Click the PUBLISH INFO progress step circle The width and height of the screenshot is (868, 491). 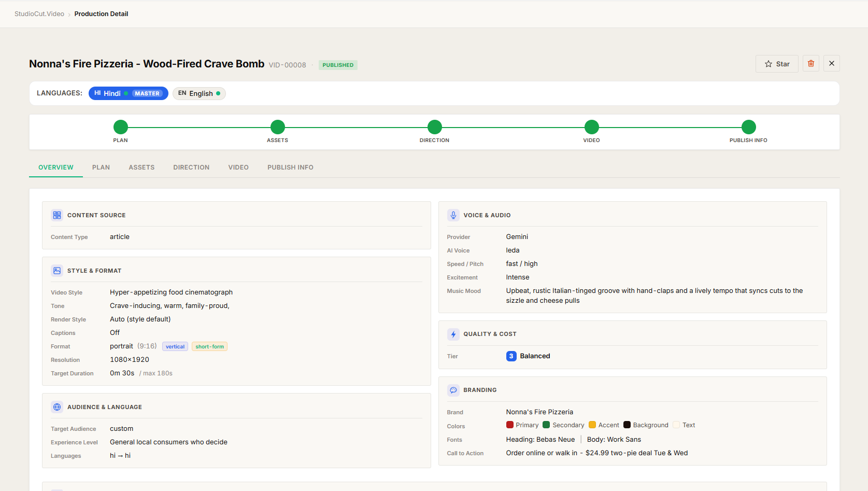pyautogui.click(x=749, y=127)
